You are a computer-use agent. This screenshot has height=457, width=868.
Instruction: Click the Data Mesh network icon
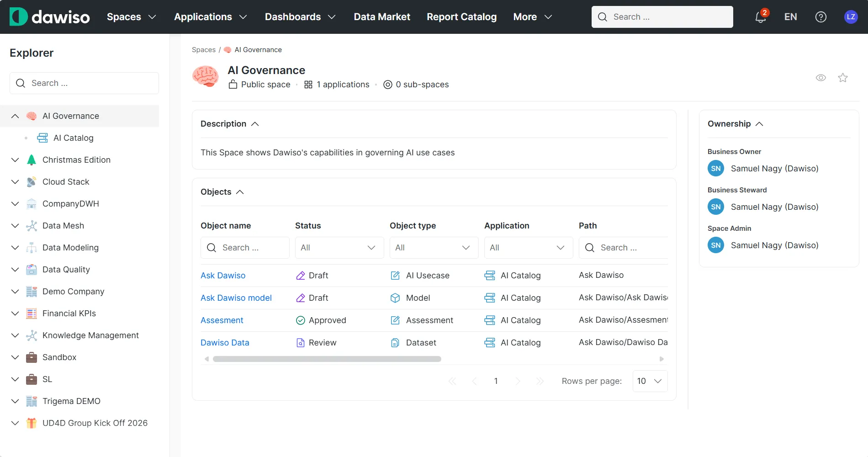click(x=32, y=226)
